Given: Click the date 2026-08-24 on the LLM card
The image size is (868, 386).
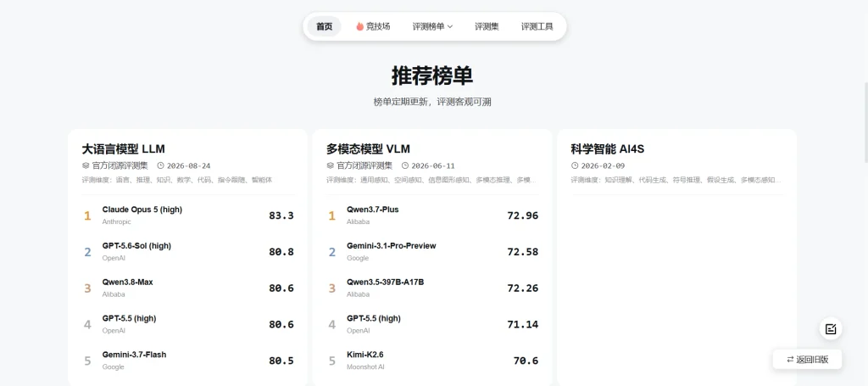Looking at the screenshot, I should pyautogui.click(x=189, y=165).
